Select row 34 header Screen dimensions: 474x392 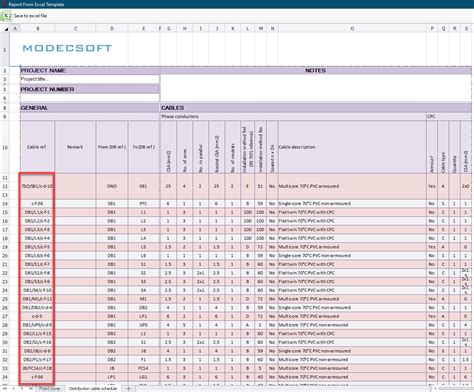(x=5, y=377)
